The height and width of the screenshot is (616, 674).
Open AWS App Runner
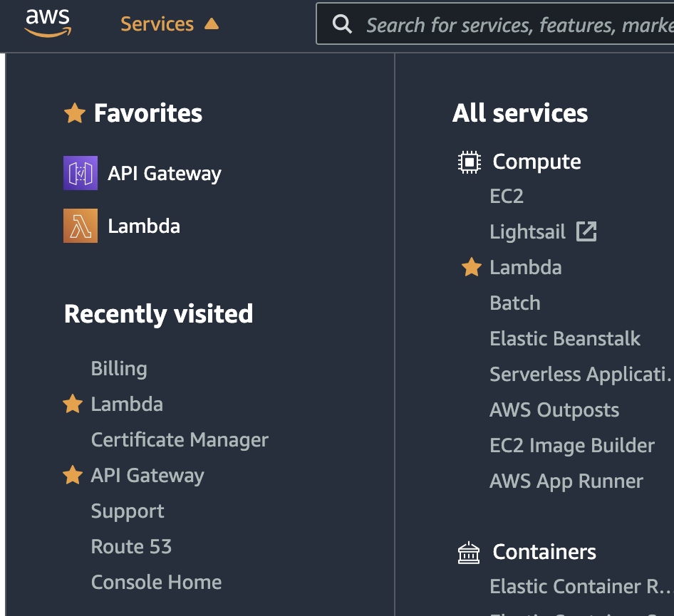pyautogui.click(x=566, y=481)
